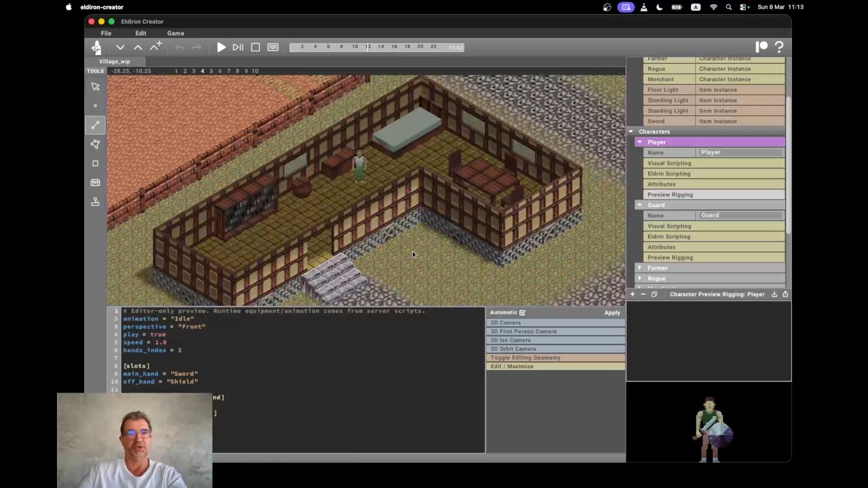Click the down chevron toolbar icon
The width and height of the screenshot is (868, 488).
120,47
